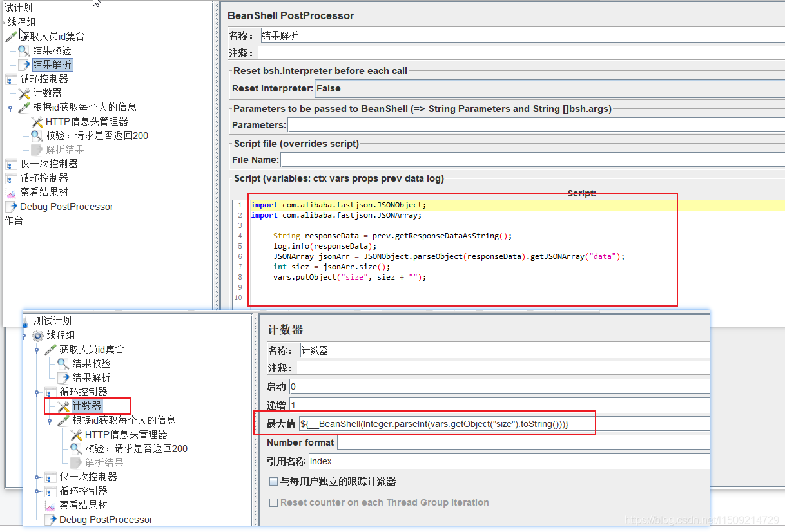
Task: Select 循环控制器 label below 仅一次控制器 in 计数器 window tree
Action: pyautogui.click(x=84, y=491)
